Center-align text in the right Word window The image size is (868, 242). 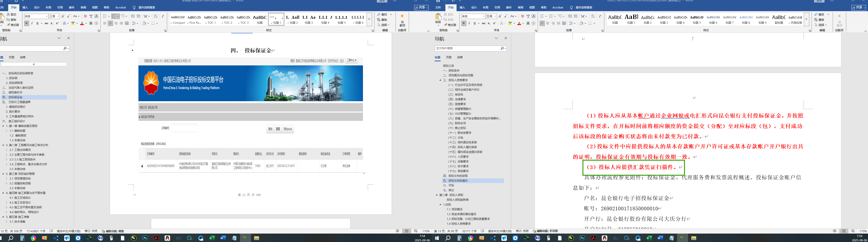(x=548, y=23)
